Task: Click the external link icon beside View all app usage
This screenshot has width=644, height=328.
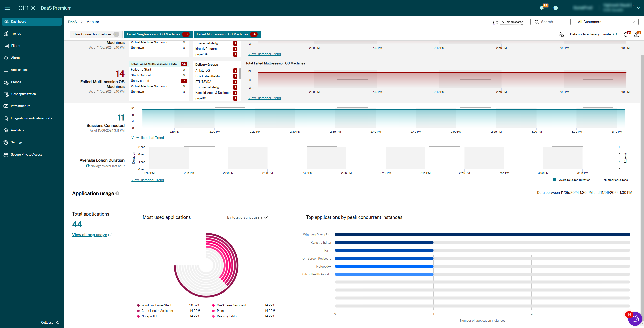Action: click(110, 235)
